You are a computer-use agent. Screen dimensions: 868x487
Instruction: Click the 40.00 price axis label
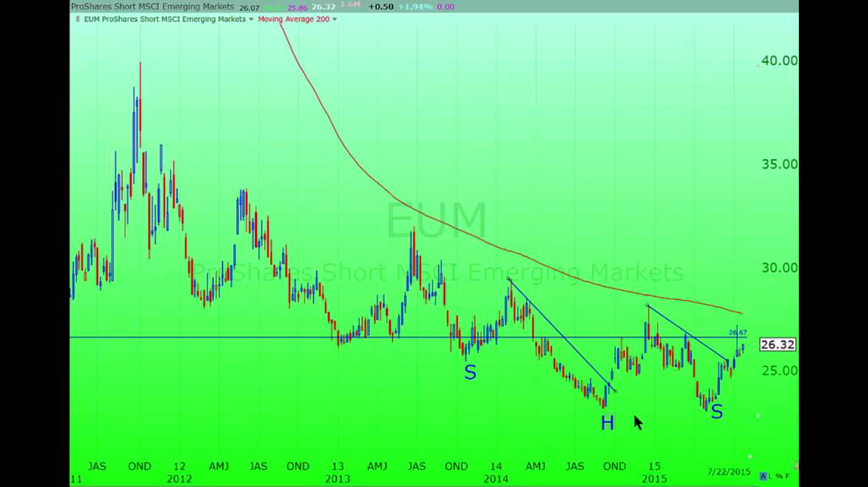[780, 61]
